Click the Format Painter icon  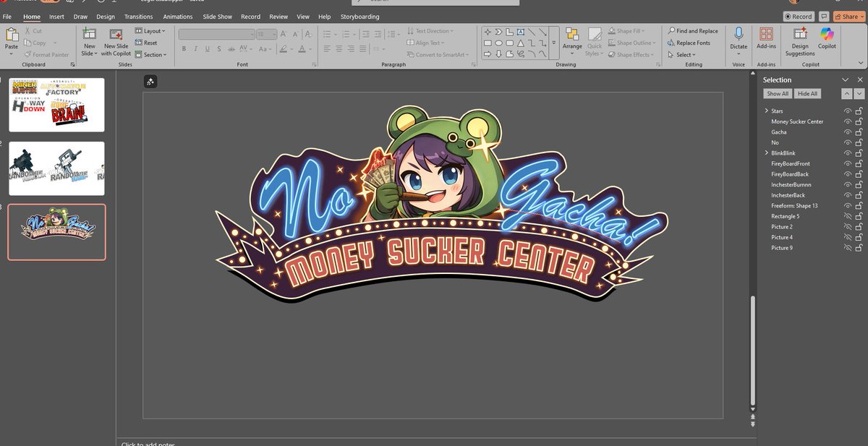coord(27,54)
